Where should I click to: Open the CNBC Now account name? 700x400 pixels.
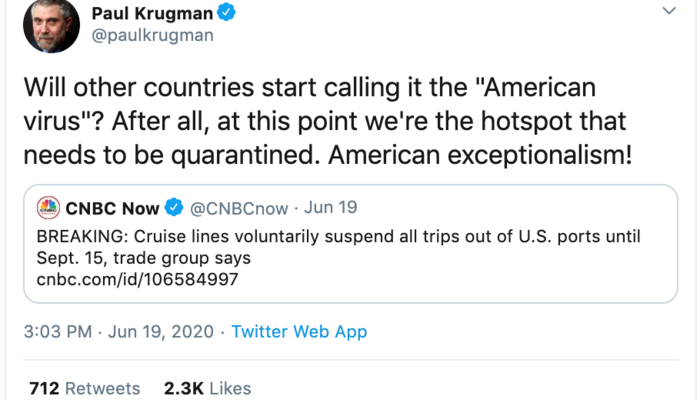113,209
